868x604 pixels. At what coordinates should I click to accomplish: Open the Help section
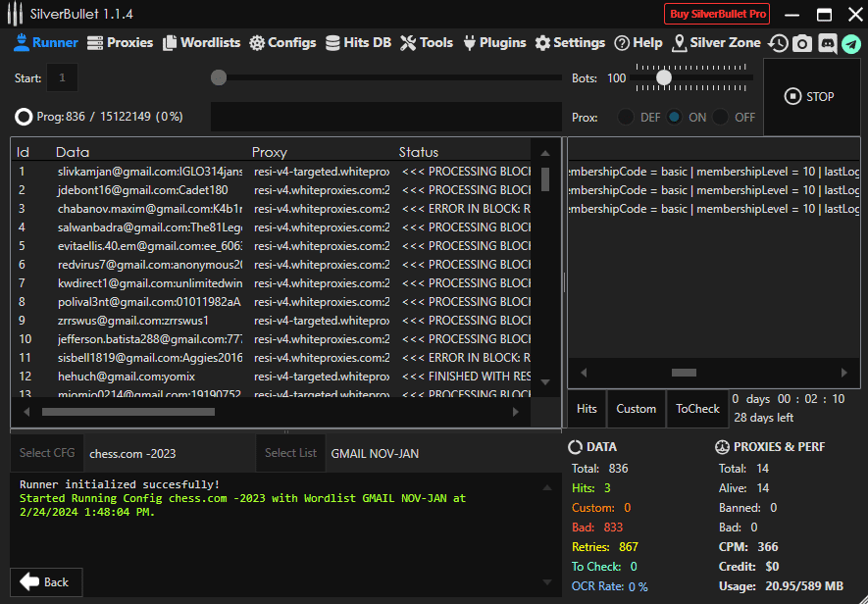638,43
